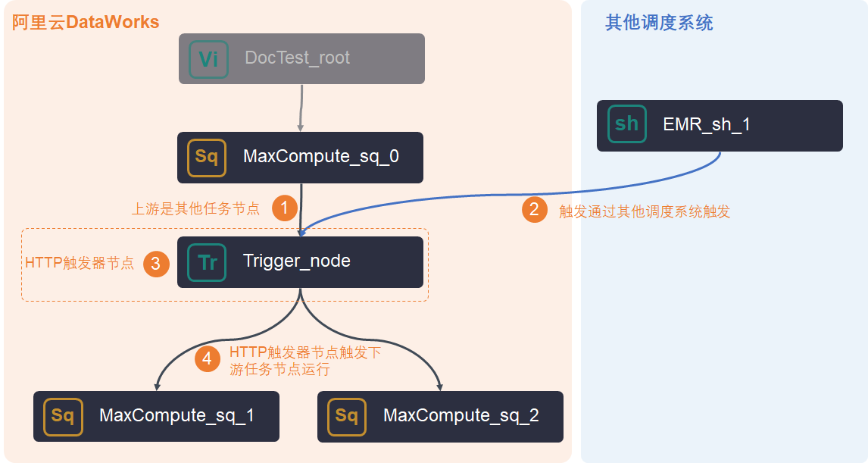
Task: Click the Vi icon on DocTest_root node
Action: coord(209,58)
